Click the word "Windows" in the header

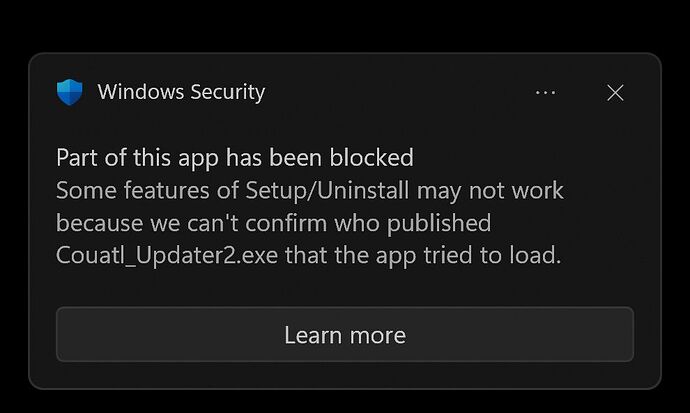(138, 93)
